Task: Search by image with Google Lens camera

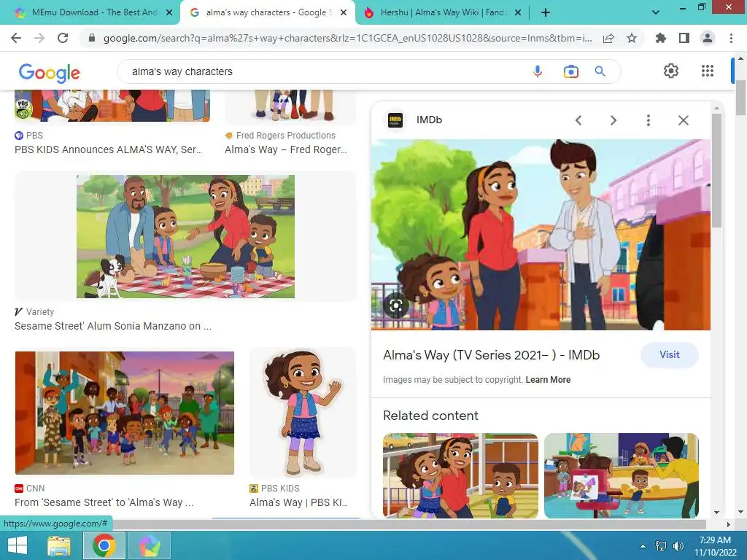Action: pyautogui.click(x=570, y=71)
